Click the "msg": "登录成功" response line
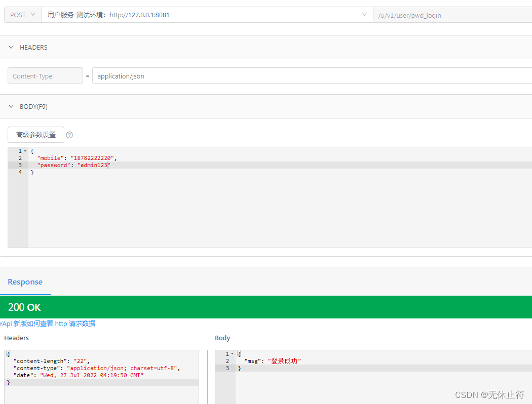The image size is (532, 404). [273, 361]
